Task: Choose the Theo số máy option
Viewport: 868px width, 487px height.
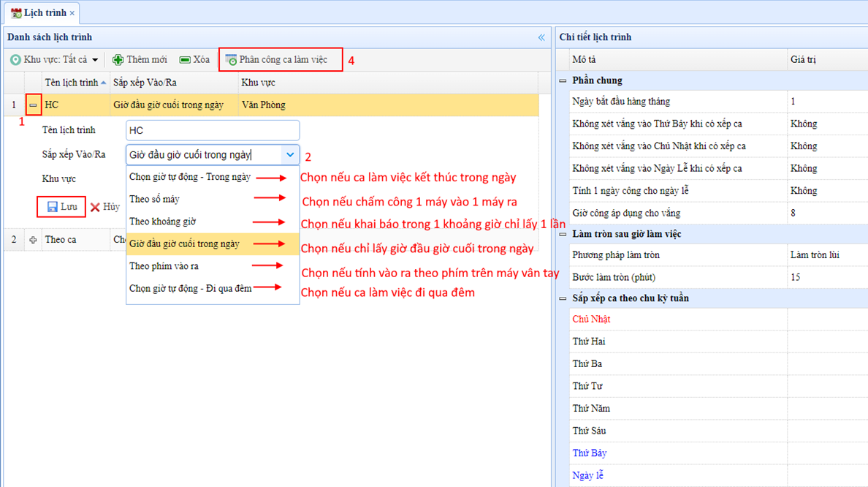Action: [213, 200]
